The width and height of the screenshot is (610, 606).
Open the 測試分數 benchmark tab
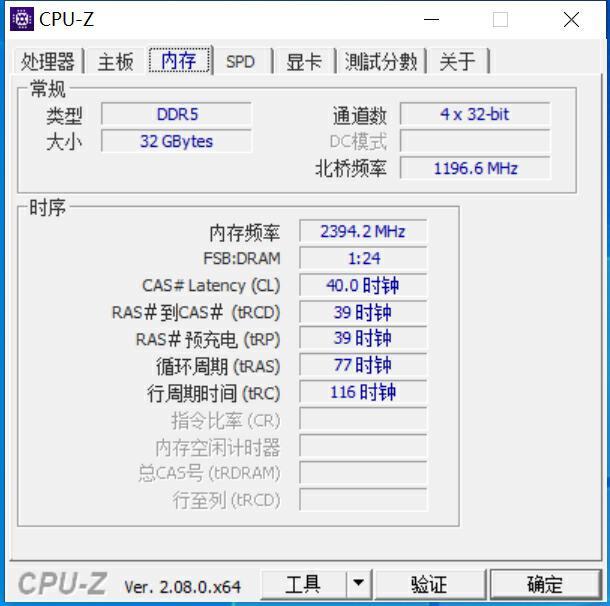(x=381, y=61)
